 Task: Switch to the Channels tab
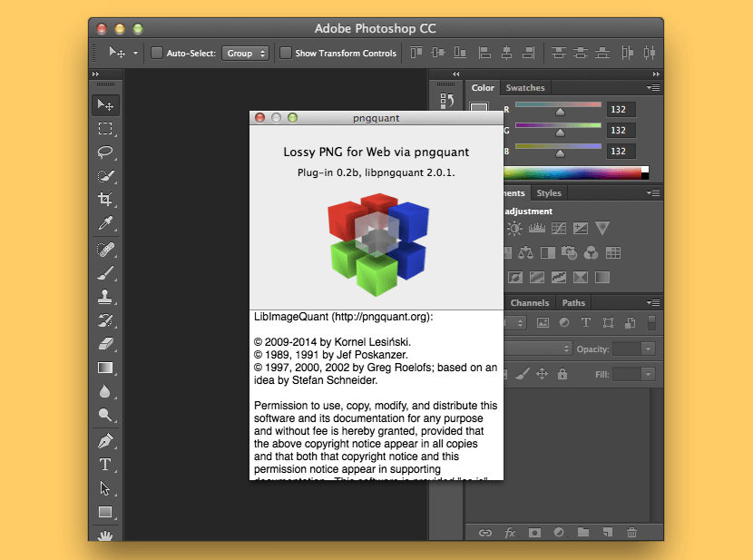(529, 302)
